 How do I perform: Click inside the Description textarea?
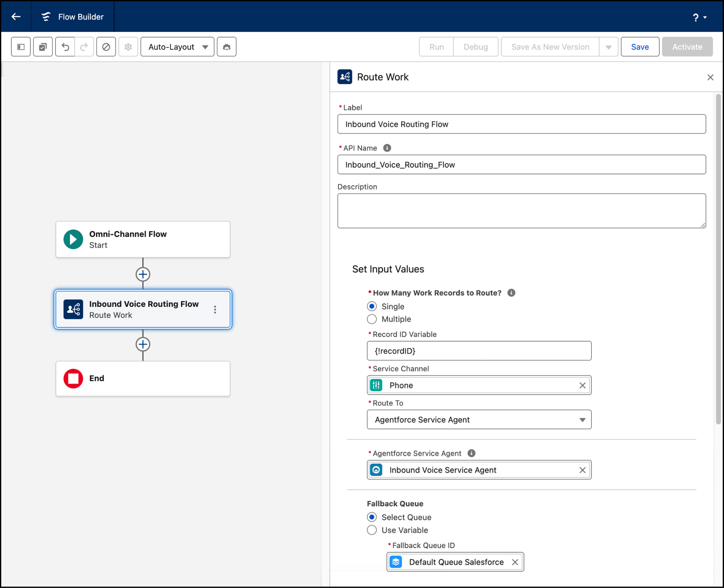(521, 211)
